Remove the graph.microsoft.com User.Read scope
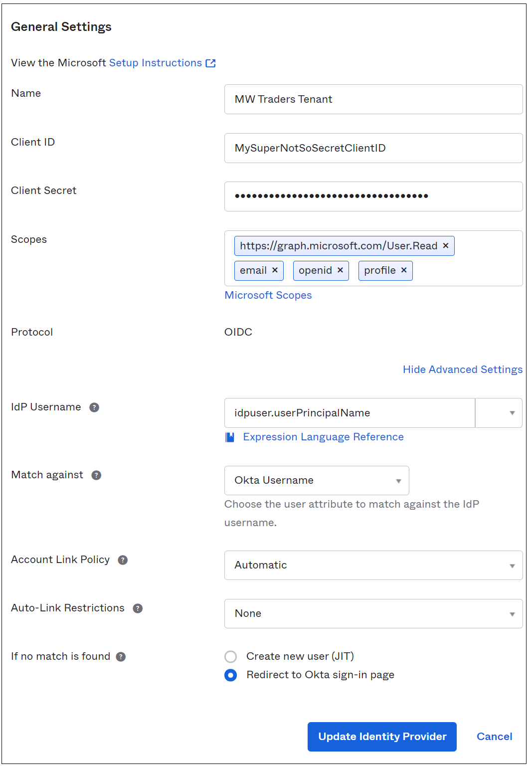Screen dimensions: 532x766 [446, 245]
